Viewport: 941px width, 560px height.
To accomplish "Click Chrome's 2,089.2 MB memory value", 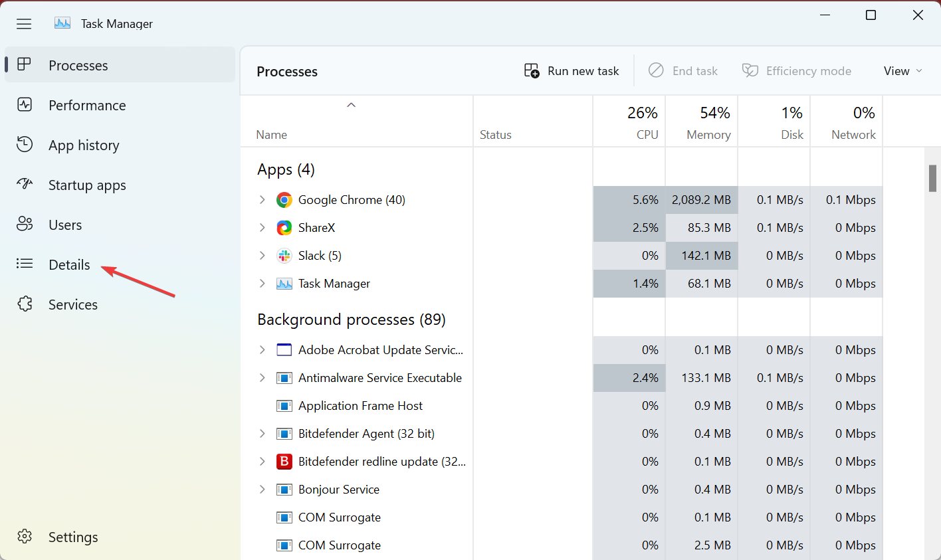I will pyautogui.click(x=701, y=200).
